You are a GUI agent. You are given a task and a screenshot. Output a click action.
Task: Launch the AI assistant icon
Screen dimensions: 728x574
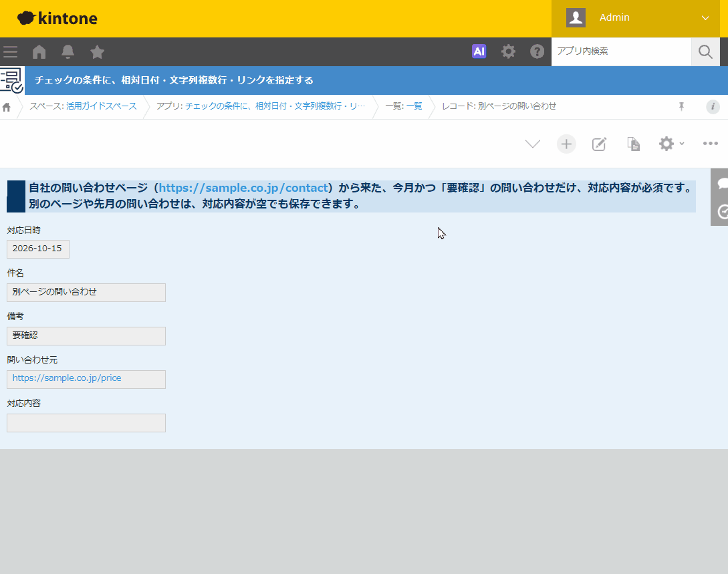click(479, 51)
